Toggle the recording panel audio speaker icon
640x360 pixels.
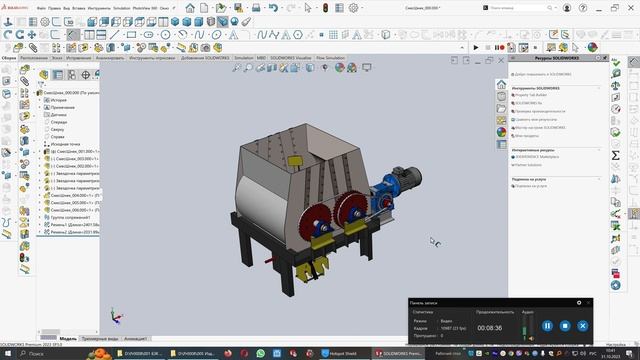click(531, 338)
